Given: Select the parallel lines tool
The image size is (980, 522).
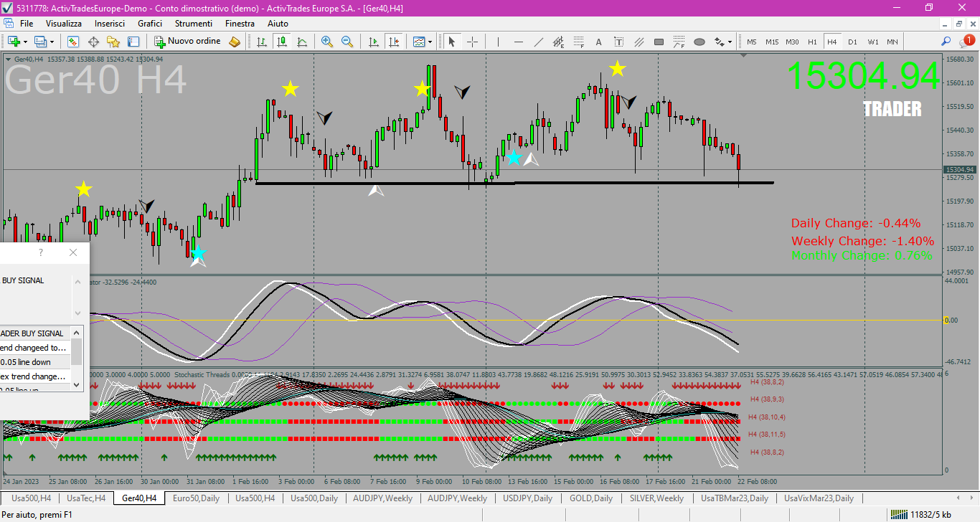Looking at the screenshot, I should [x=639, y=42].
